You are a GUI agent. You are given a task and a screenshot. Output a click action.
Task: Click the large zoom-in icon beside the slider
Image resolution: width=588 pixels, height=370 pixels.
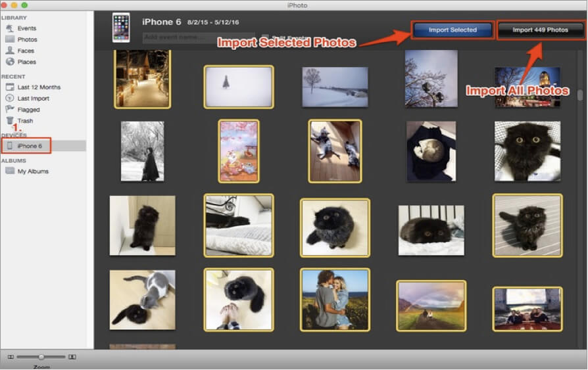(72, 358)
